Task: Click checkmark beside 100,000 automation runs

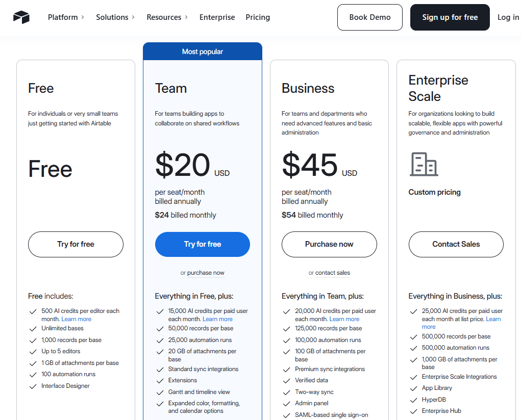Action: [x=286, y=340]
